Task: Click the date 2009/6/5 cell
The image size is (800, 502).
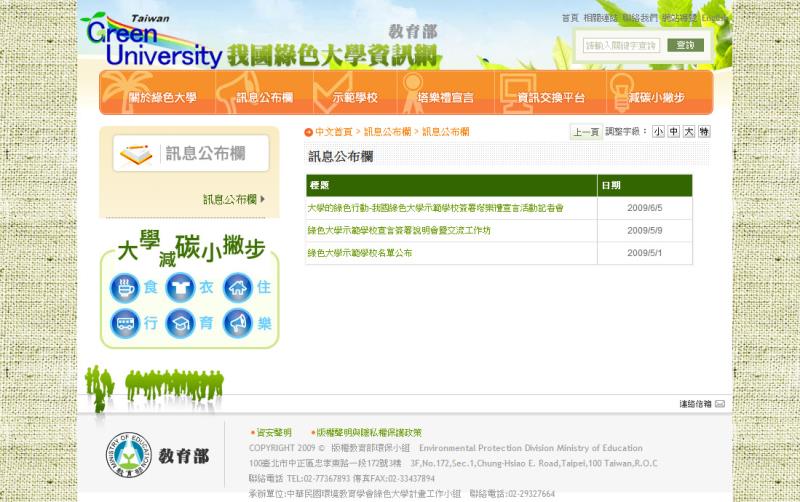Action: (645, 208)
